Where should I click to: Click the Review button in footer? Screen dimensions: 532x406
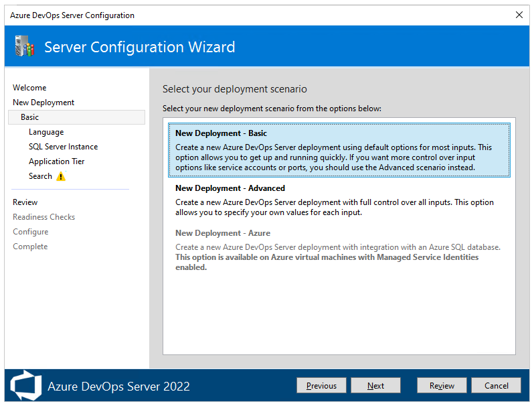pyautogui.click(x=442, y=386)
